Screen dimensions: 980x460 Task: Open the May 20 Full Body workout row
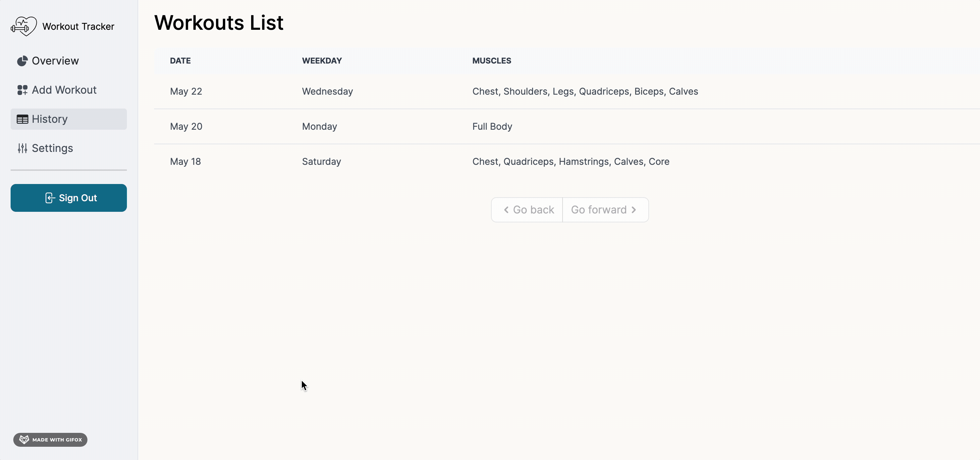click(567, 127)
